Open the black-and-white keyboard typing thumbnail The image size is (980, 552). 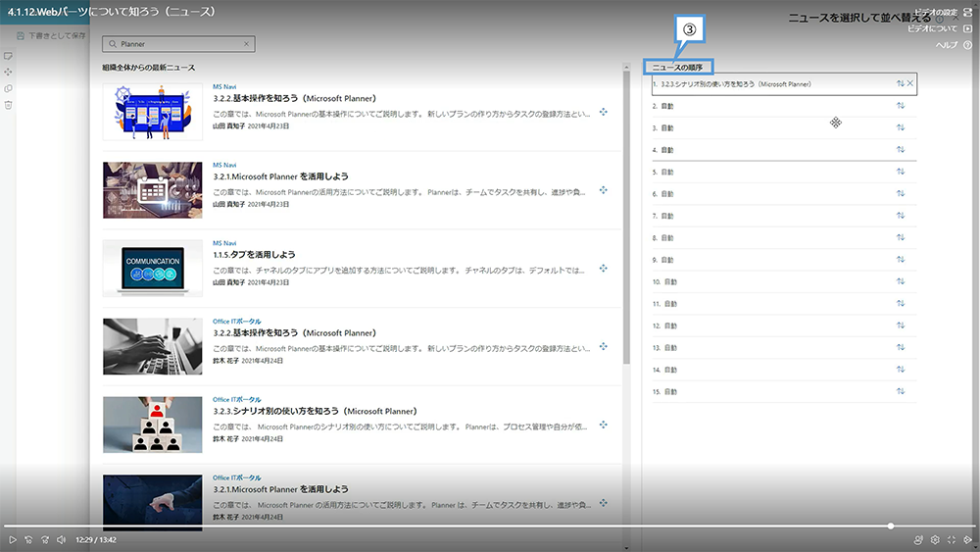(x=153, y=346)
